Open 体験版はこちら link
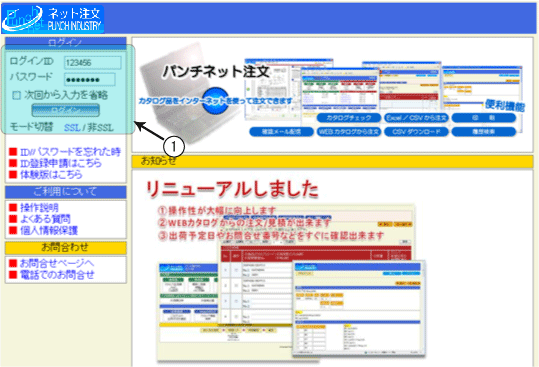The width and height of the screenshot is (539, 367). pyautogui.click(x=51, y=175)
